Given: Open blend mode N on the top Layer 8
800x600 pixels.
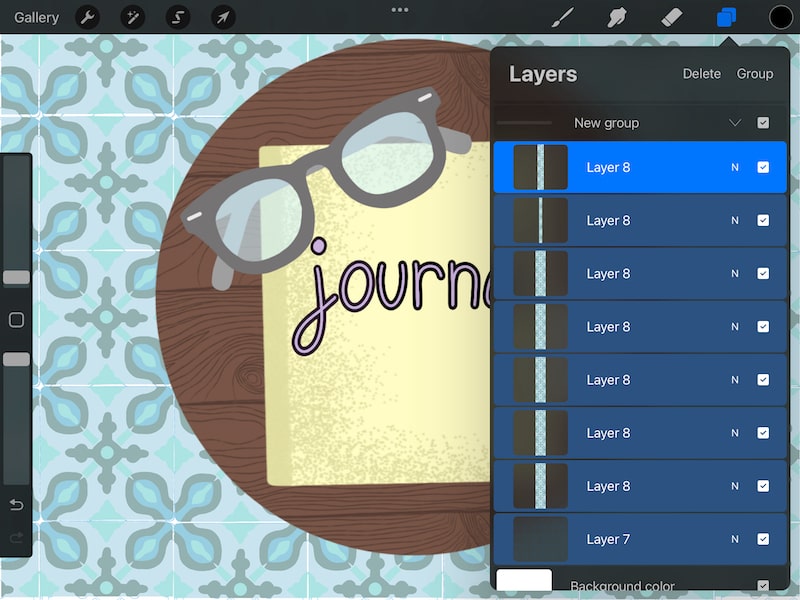Looking at the screenshot, I should (733, 168).
